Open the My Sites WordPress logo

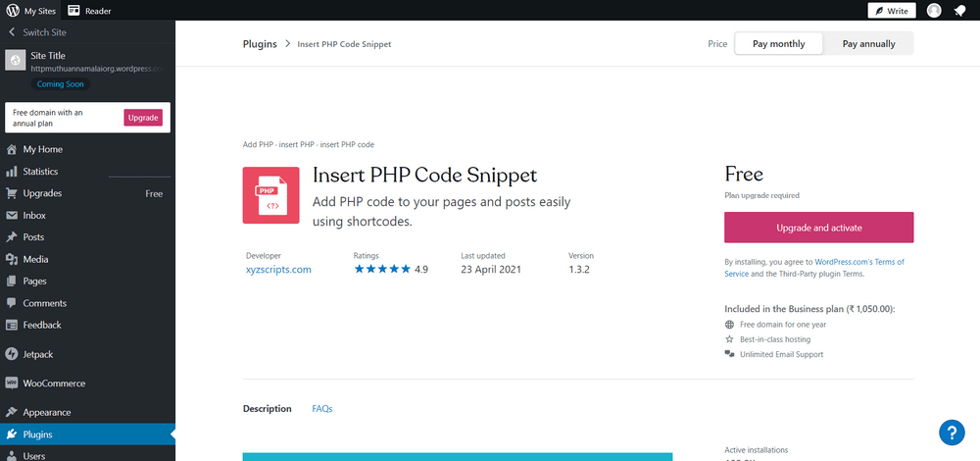coord(13,11)
